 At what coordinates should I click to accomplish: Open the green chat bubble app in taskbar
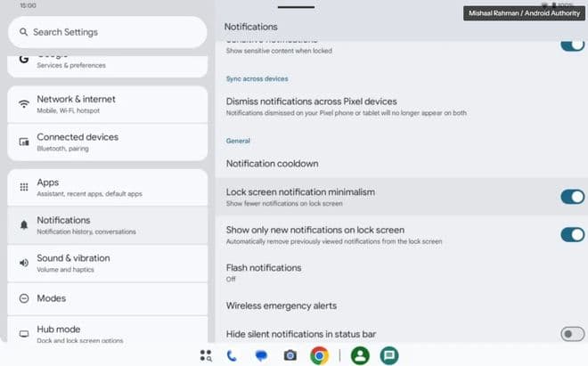[x=388, y=355]
